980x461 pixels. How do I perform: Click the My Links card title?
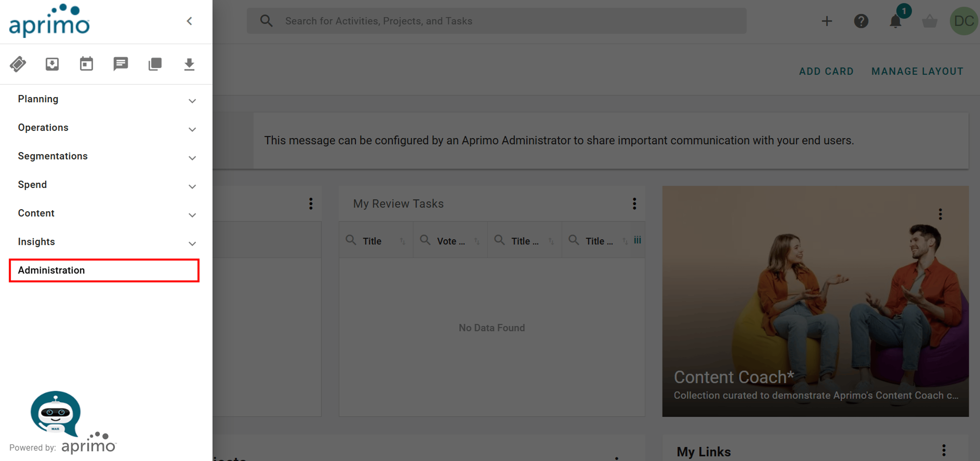coord(703,452)
